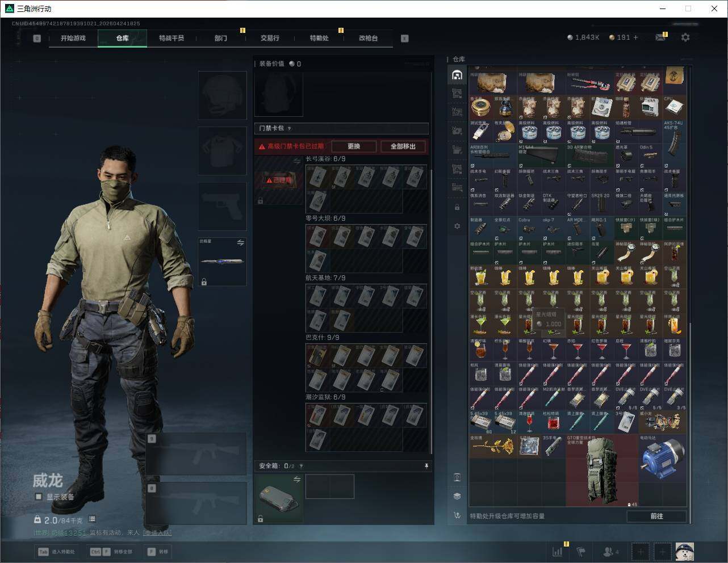728x563 pixels.
Task: Click the 长弓溪谷: 6/9 heading
Action: click(x=325, y=159)
